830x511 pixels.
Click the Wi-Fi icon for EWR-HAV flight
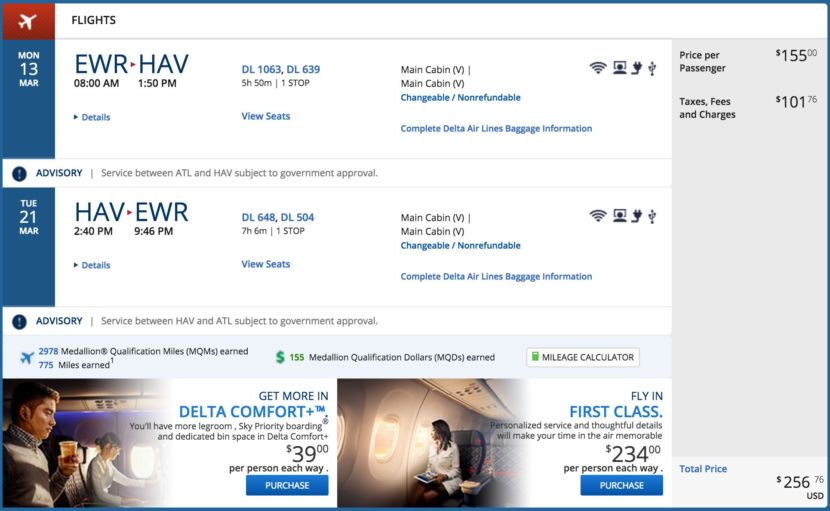(598, 68)
